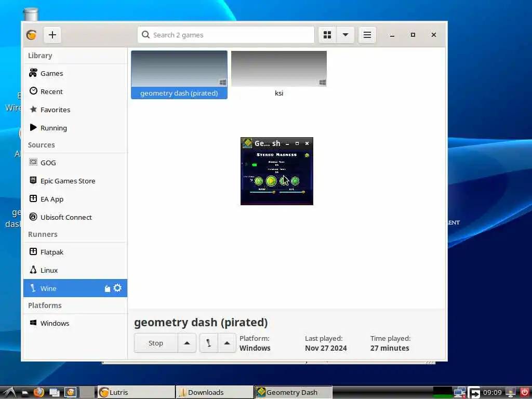Open the desktop start menu icon
The image size is (532, 399).
coord(9,392)
